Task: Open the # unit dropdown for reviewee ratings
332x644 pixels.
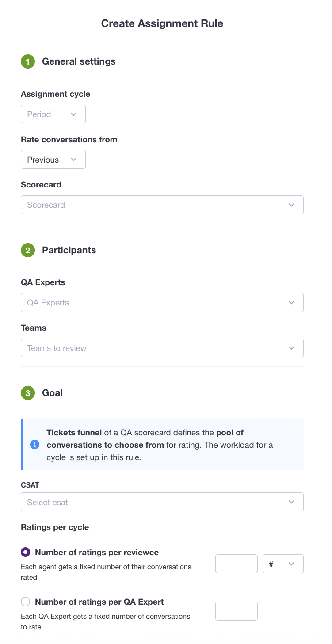Action: point(283,564)
